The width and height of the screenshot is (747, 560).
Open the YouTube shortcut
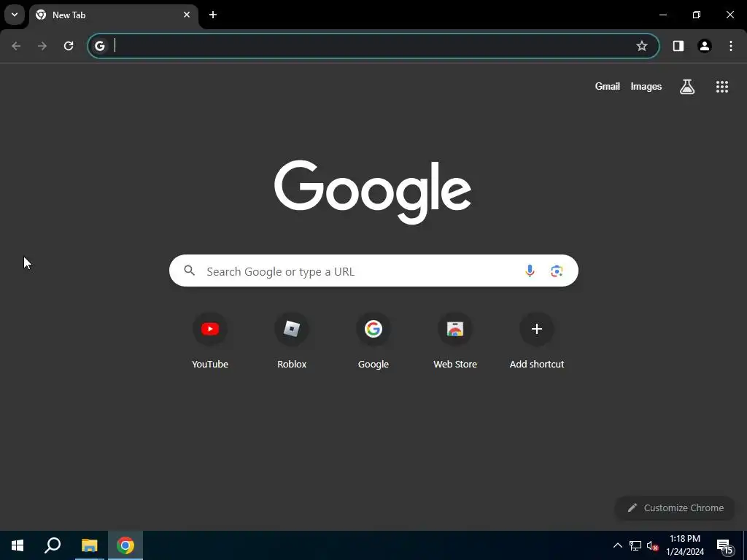coord(210,341)
